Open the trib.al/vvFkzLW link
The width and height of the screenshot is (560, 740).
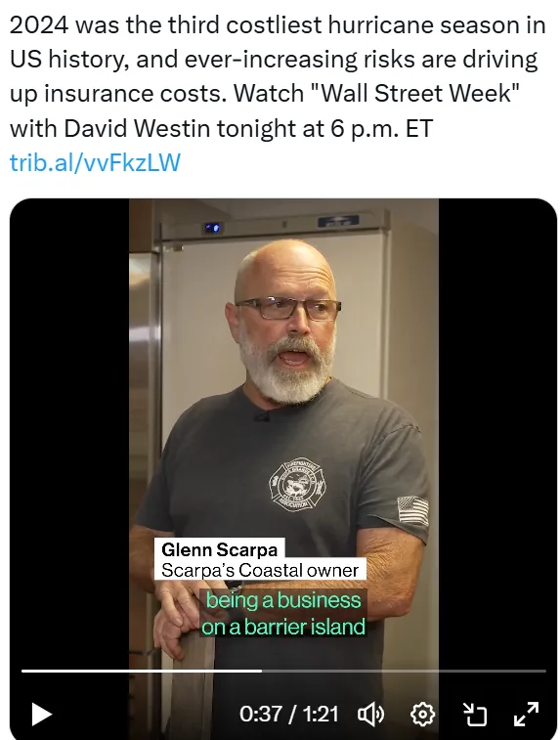95,162
